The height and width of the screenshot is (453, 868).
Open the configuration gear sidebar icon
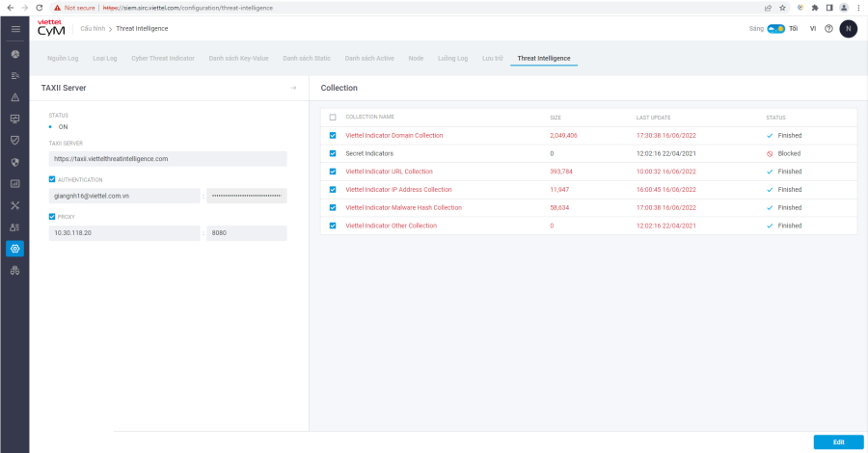pos(14,249)
